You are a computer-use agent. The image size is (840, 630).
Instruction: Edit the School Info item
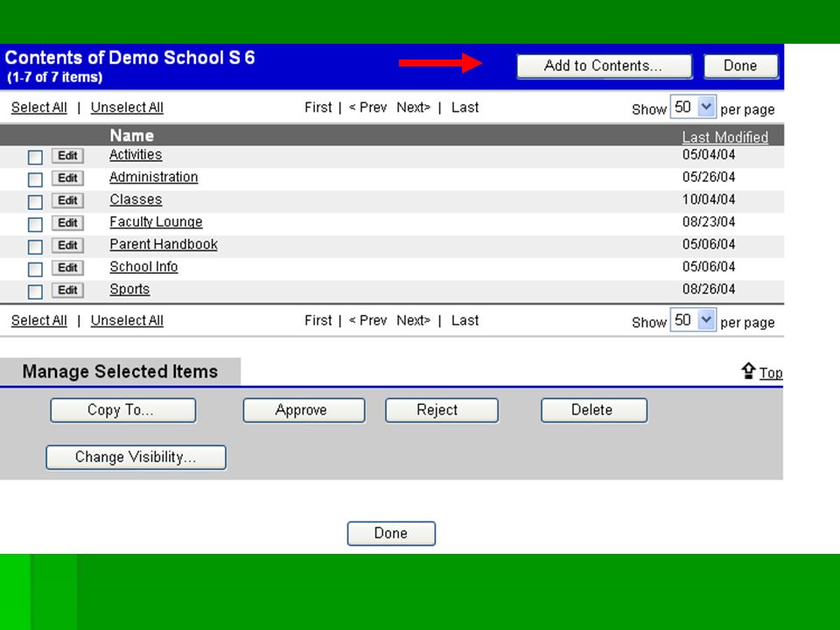[x=67, y=268]
